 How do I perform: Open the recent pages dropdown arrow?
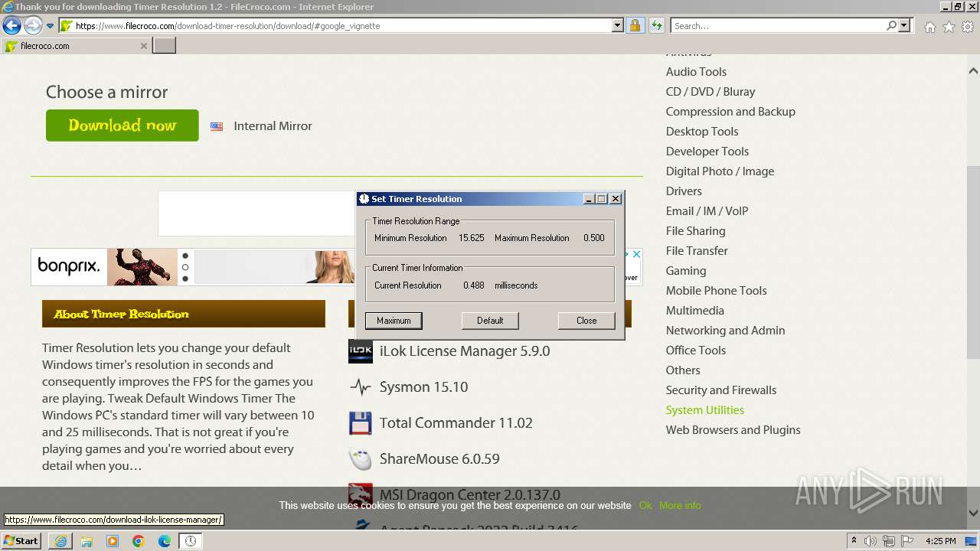51,26
